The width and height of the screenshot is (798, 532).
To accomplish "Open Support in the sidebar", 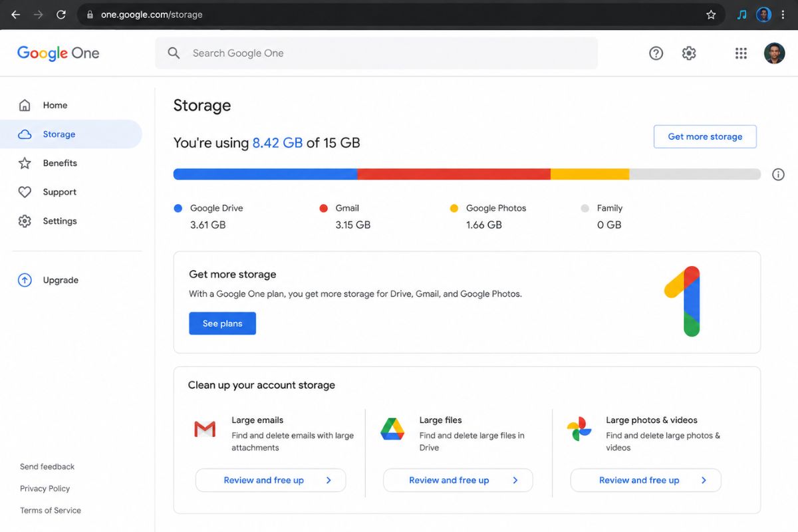I will click(x=71, y=192).
